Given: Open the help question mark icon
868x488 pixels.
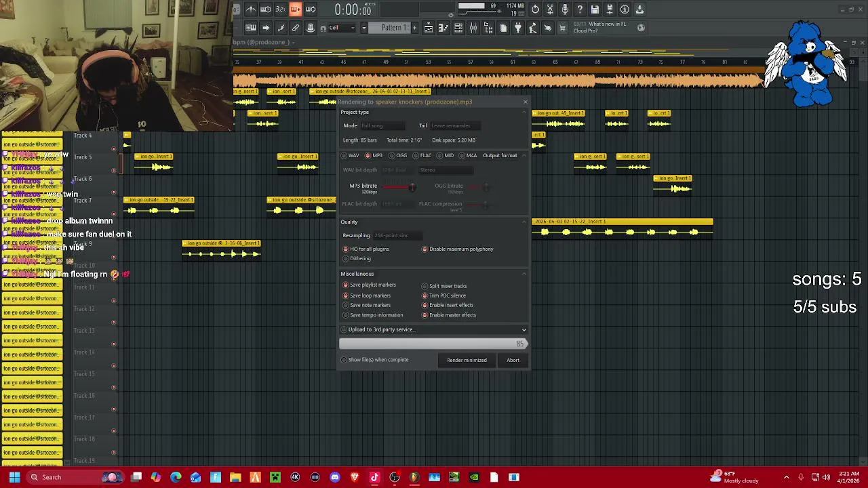Looking at the screenshot, I should click(x=580, y=9).
